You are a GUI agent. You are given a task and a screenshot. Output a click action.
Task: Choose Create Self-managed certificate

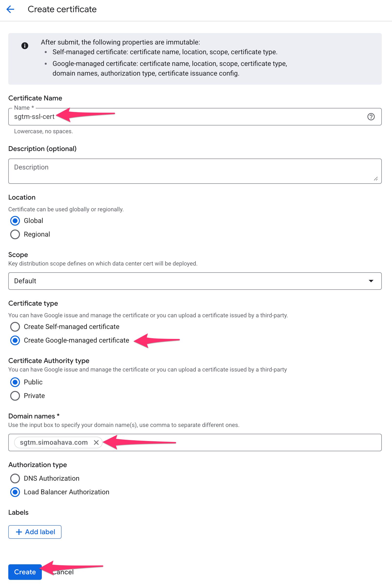tap(15, 327)
